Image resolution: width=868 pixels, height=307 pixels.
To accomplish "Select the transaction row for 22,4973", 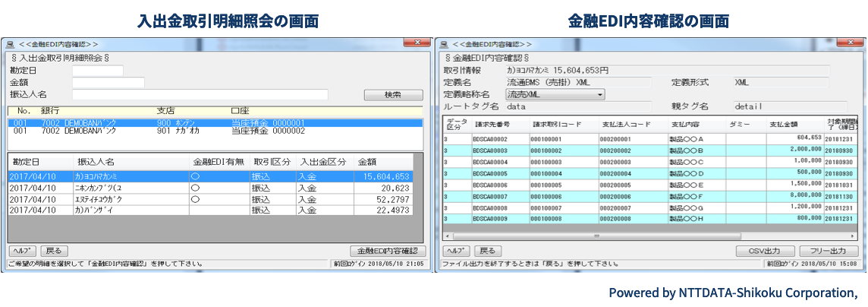I will point(211,210).
